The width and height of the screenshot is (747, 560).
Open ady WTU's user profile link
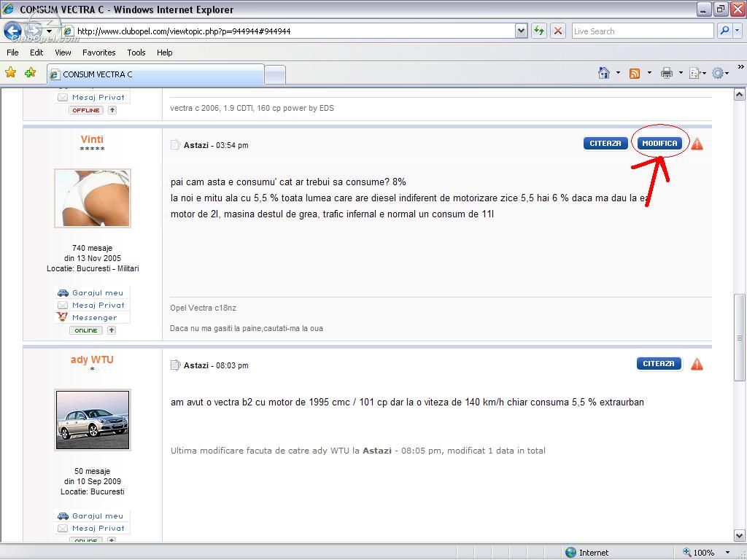pyautogui.click(x=92, y=359)
